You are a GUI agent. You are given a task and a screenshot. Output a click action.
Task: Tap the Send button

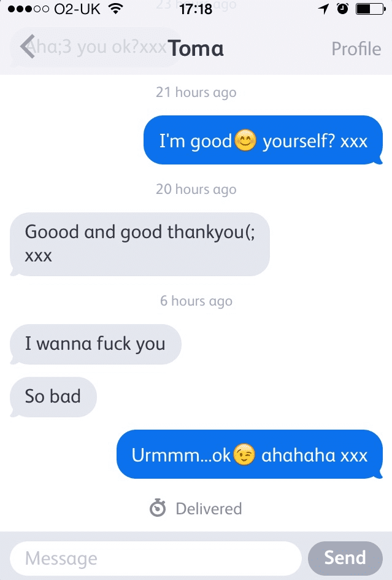[345, 558]
